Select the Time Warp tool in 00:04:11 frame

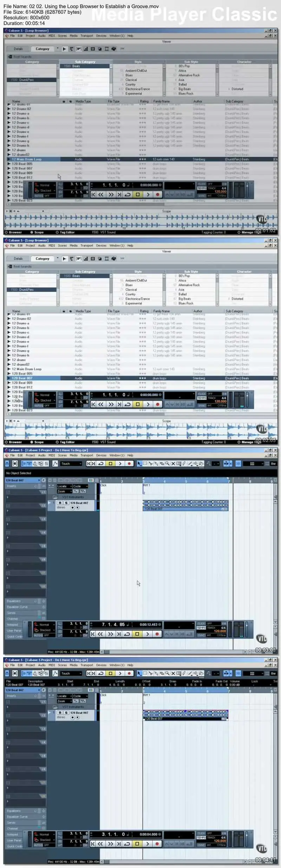click(179, 673)
